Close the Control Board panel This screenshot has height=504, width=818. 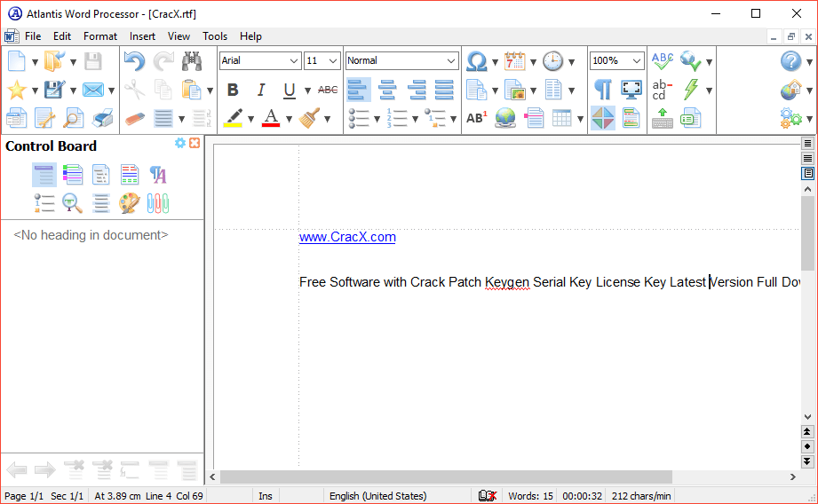[195, 143]
